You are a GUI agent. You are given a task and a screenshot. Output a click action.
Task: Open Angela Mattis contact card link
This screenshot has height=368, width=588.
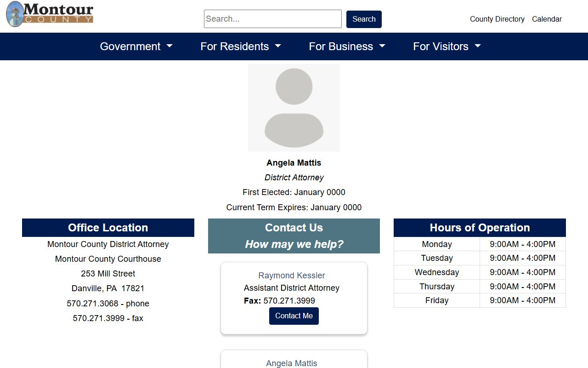[292, 363]
